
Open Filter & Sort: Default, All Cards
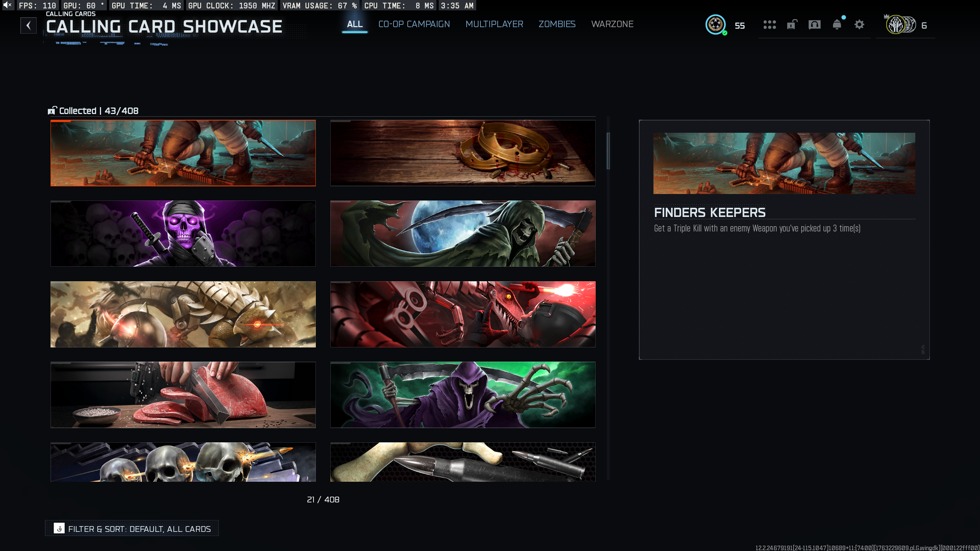(x=132, y=528)
